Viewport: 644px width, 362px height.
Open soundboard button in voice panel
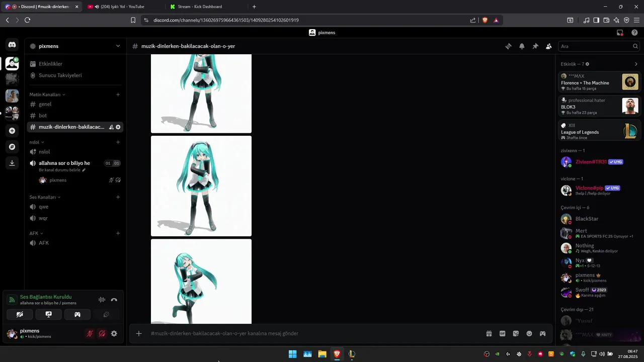click(106, 314)
